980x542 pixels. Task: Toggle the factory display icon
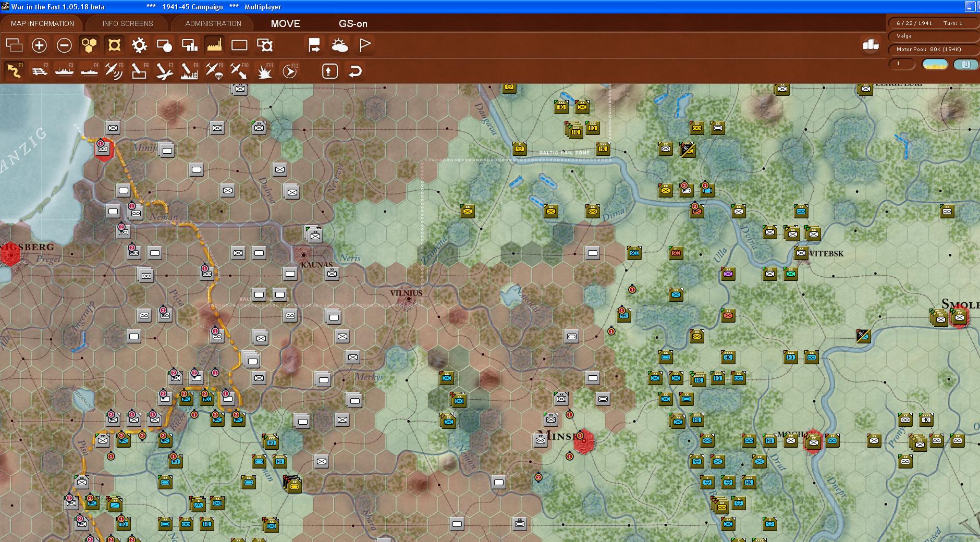point(214,45)
